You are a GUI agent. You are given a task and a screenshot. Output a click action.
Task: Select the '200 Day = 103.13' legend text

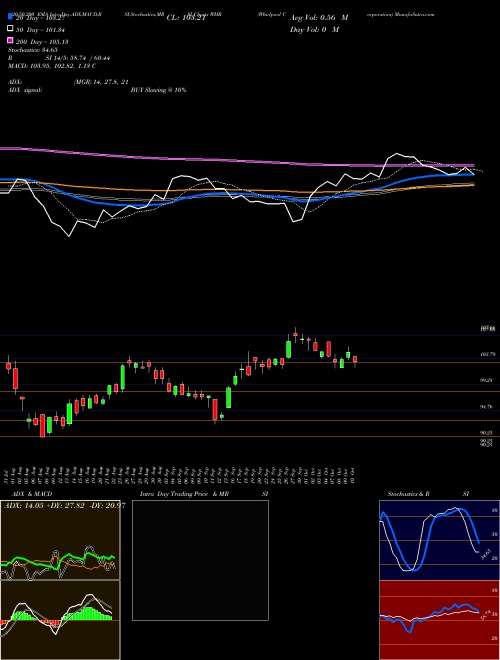click(x=43, y=42)
